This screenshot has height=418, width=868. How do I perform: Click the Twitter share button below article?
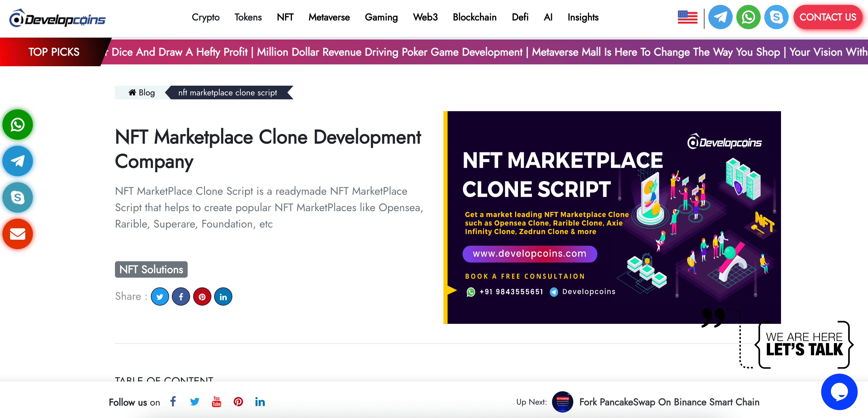[160, 296]
